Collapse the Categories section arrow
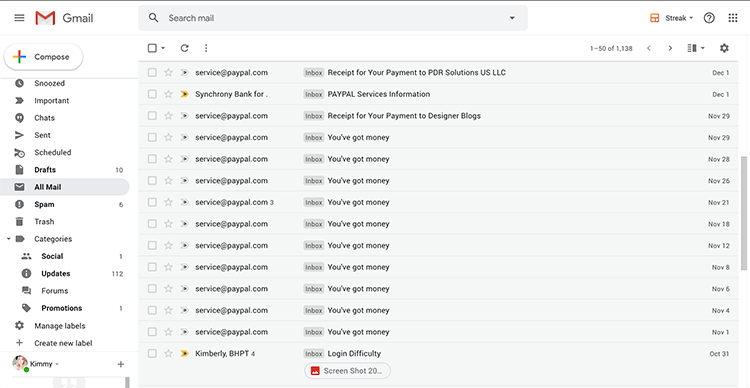 tap(8, 239)
